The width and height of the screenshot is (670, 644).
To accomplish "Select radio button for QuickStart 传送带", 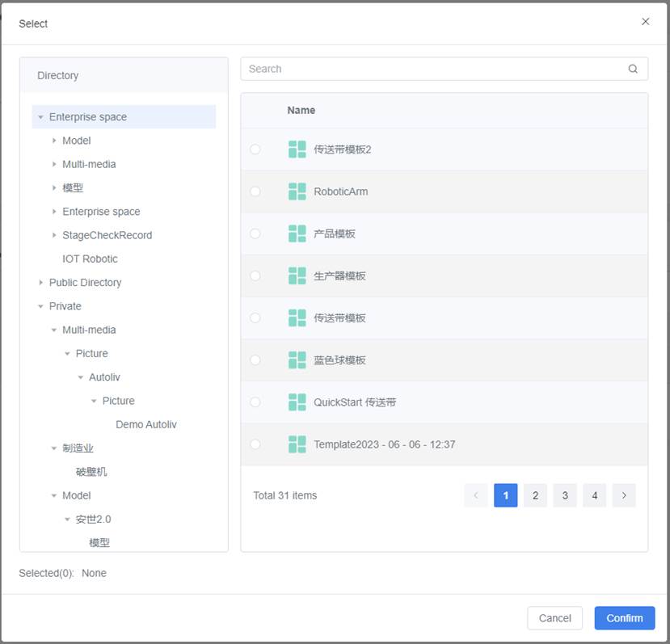I will [x=255, y=402].
